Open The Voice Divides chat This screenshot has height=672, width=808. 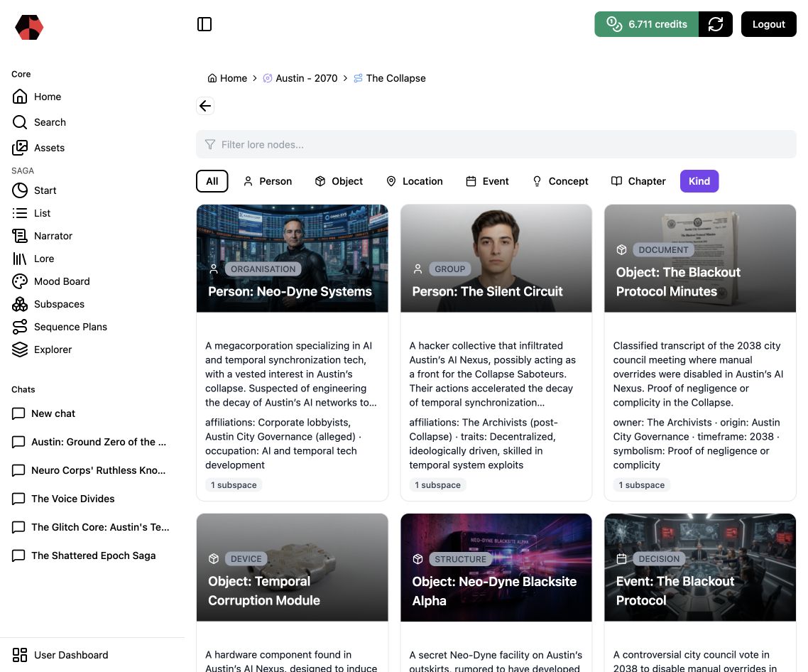(63, 499)
